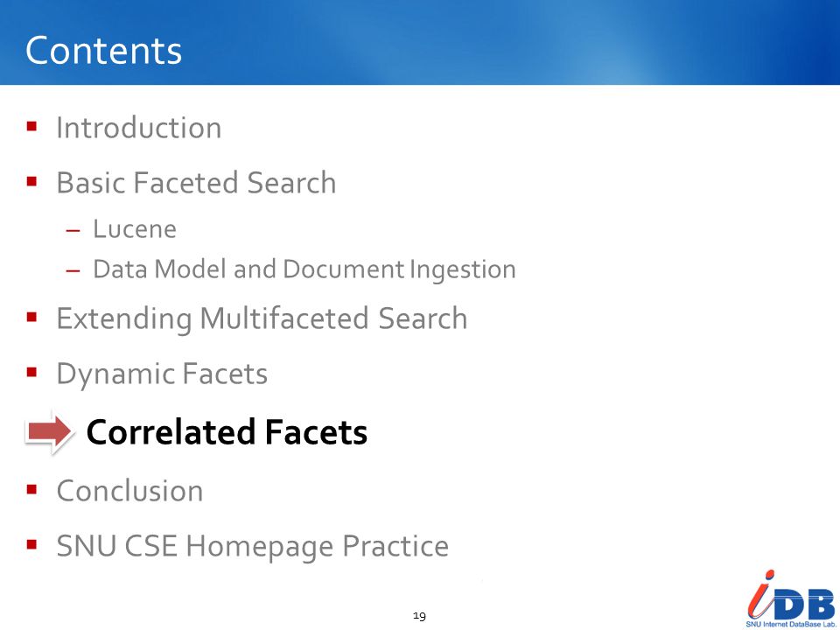The height and width of the screenshot is (630, 840).
Task: Click the red dash before Lucene
Action: (73, 231)
